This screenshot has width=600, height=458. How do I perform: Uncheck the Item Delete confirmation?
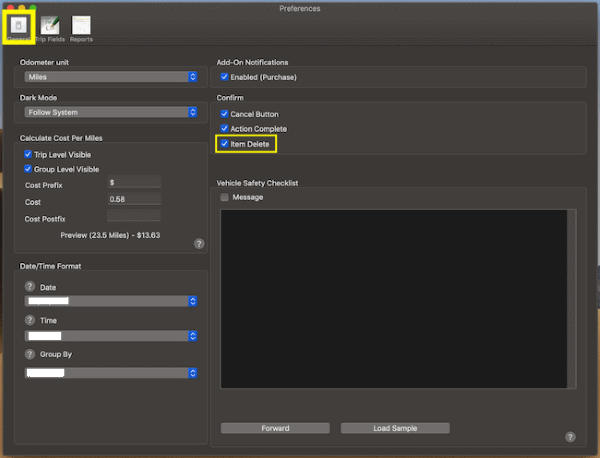click(x=225, y=144)
